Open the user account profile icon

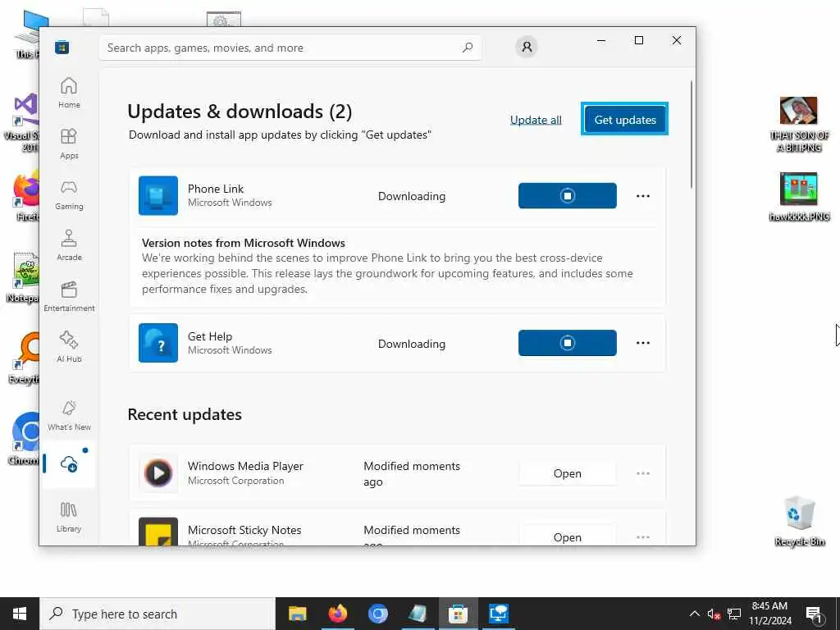click(x=527, y=47)
